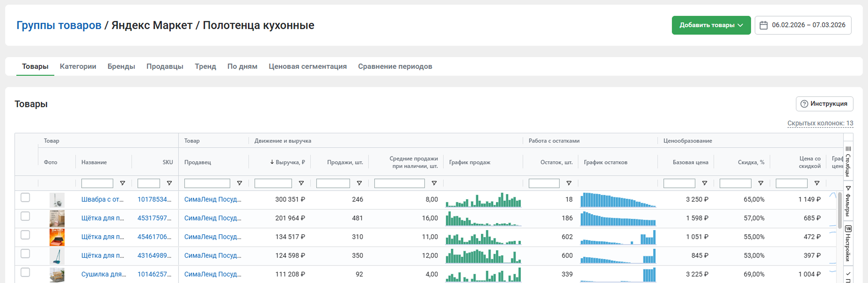Check the Швабра с от... row checkbox
868x283 pixels.
[x=25, y=197]
